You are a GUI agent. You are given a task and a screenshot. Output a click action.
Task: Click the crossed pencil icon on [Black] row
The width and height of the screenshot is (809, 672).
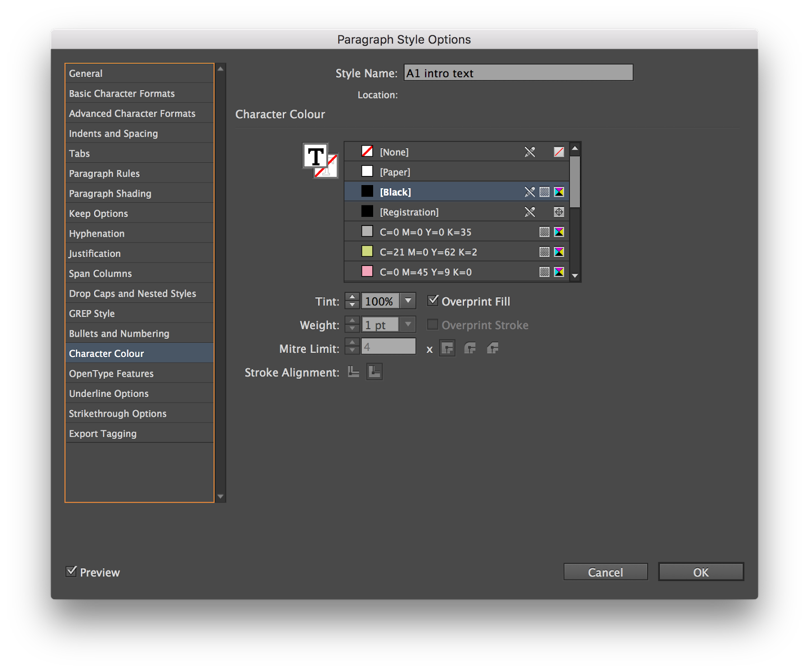pyautogui.click(x=529, y=192)
